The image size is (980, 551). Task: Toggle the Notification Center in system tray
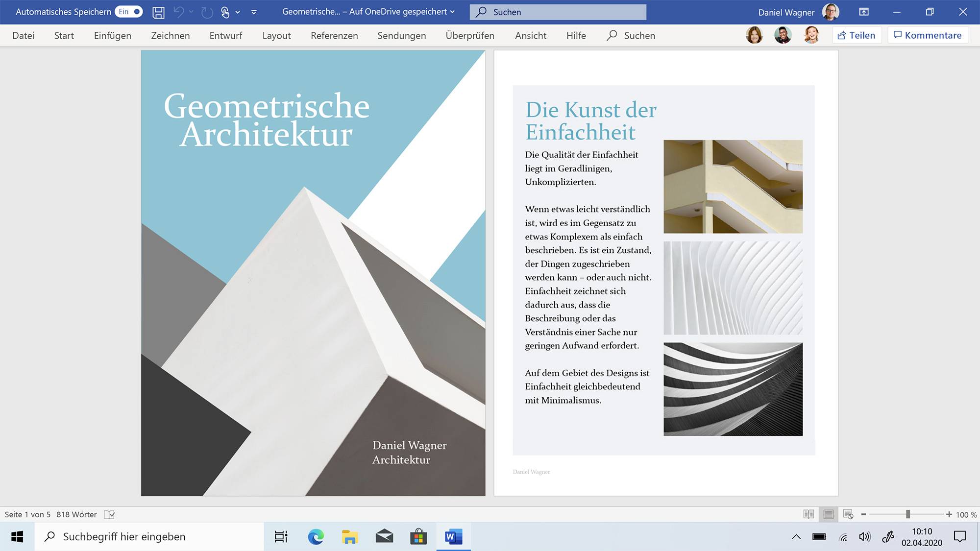pos(959,536)
